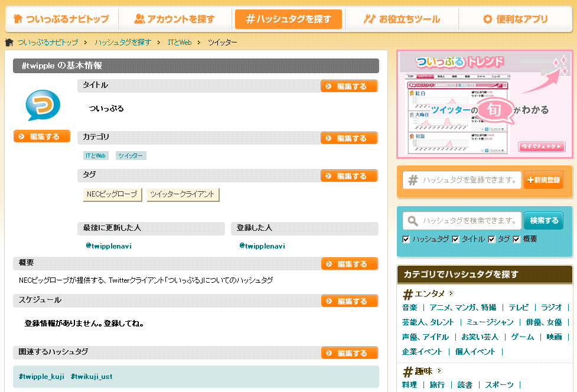This screenshot has height=392, width=577.
Task: Click ついっぷるトレンド banner image
Action: click(485, 104)
